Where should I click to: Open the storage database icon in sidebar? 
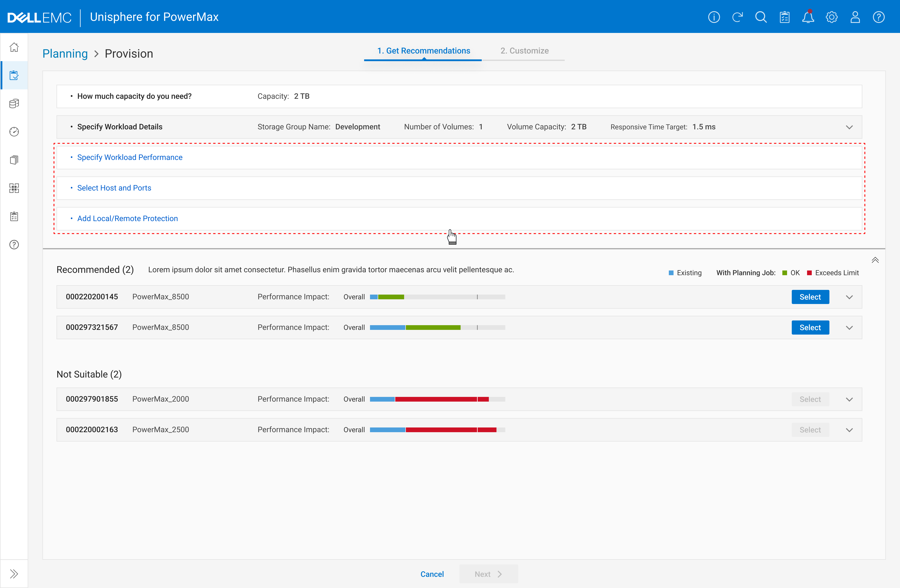coord(14,103)
